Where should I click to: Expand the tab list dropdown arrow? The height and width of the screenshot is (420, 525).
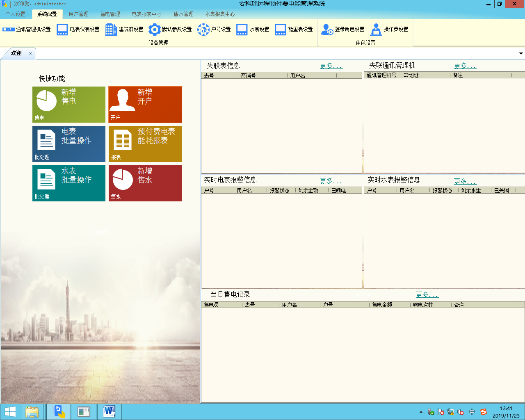coord(521,53)
